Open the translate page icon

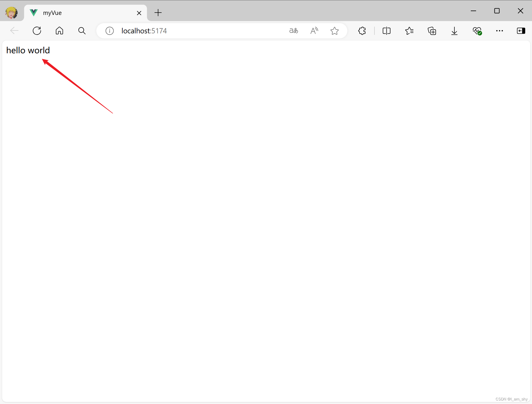coord(294,31)
